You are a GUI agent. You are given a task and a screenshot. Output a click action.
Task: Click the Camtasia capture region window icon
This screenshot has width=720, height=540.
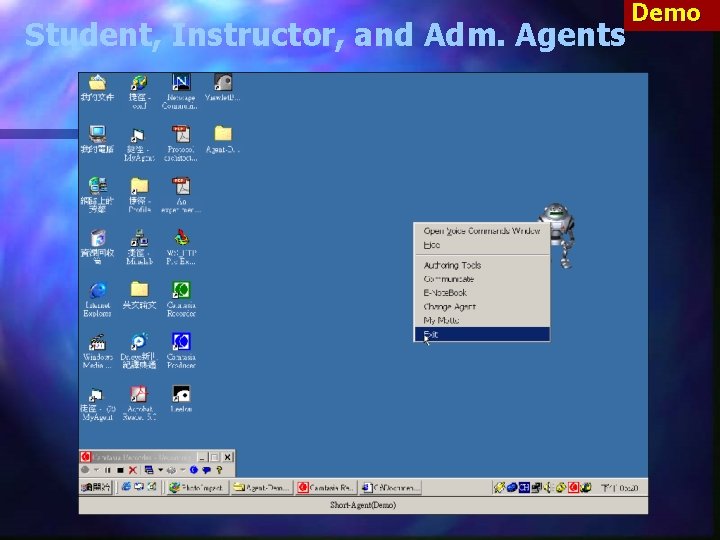point(149,470)
